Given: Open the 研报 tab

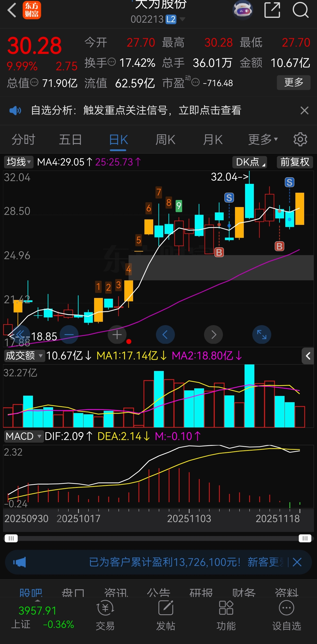Looking at the screenshot, I should 201,593.
